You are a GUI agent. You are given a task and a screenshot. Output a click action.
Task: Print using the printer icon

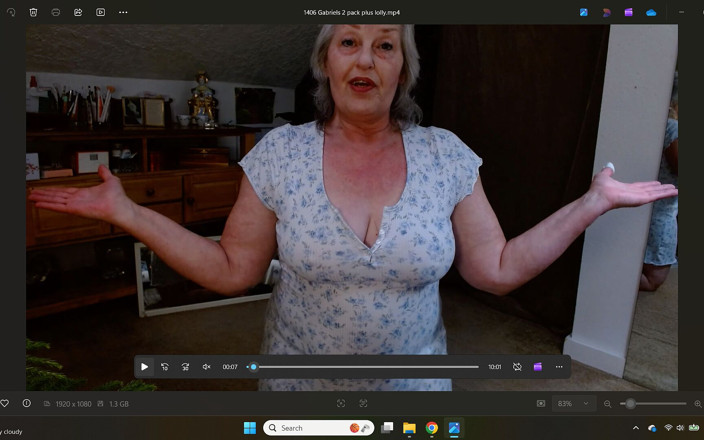(x=56, y=12)
